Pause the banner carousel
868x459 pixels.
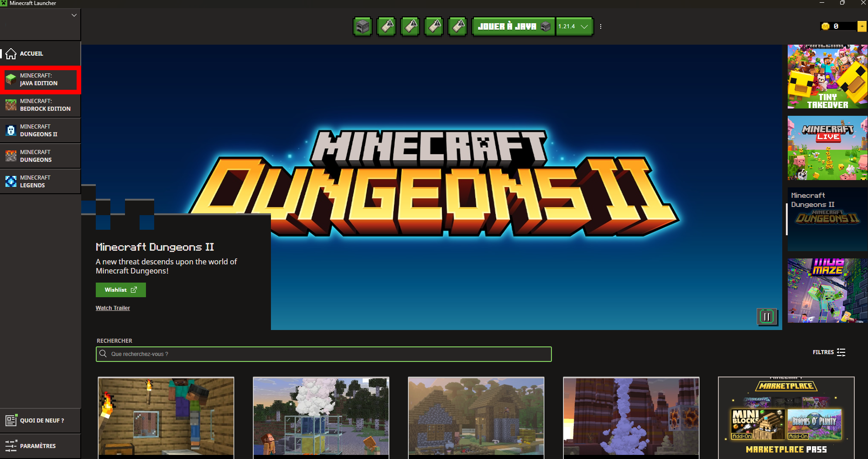pyautogui.click(x=767, y=317)
